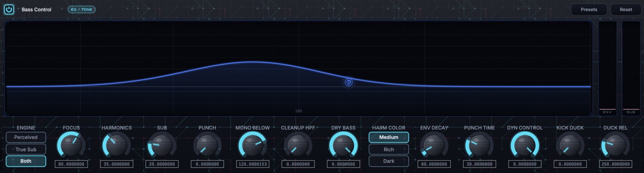Click the SUB knob
Screen dimensions: 644x173
(162, 145)
